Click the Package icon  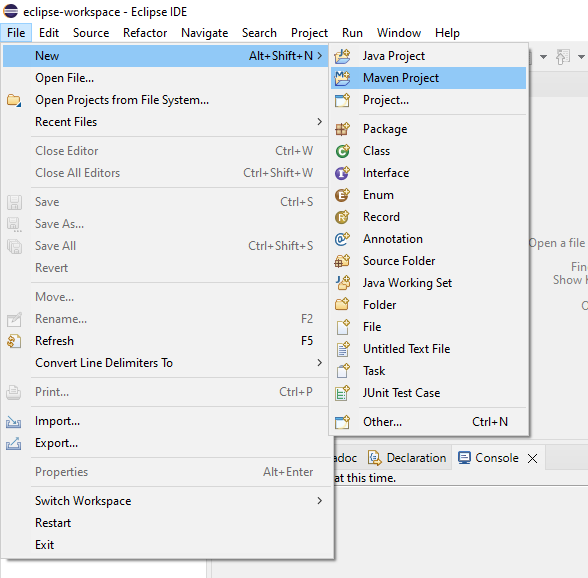342,129
